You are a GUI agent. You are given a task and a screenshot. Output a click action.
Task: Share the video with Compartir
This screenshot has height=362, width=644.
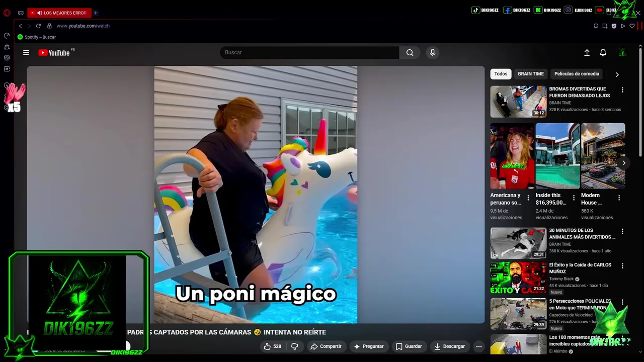coord(326,346)
